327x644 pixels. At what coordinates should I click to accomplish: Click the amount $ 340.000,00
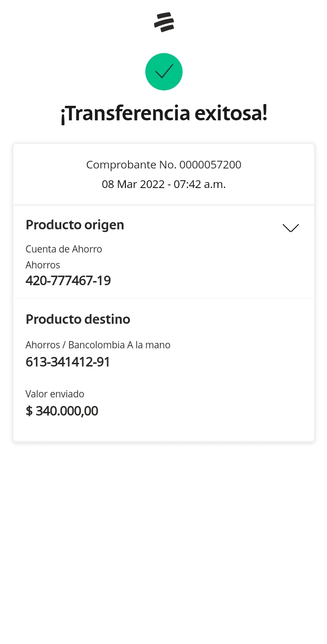(62, 411)
